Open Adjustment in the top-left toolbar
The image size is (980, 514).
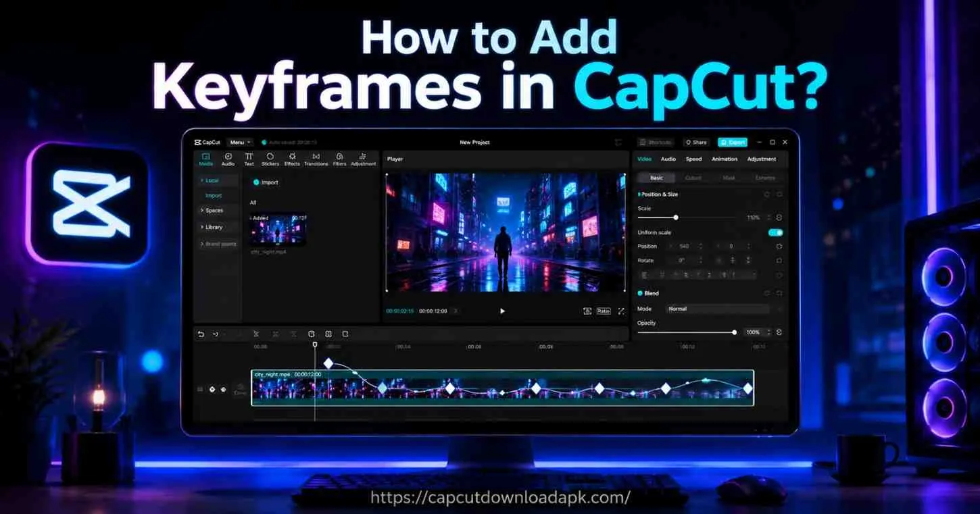click(363, 159)
